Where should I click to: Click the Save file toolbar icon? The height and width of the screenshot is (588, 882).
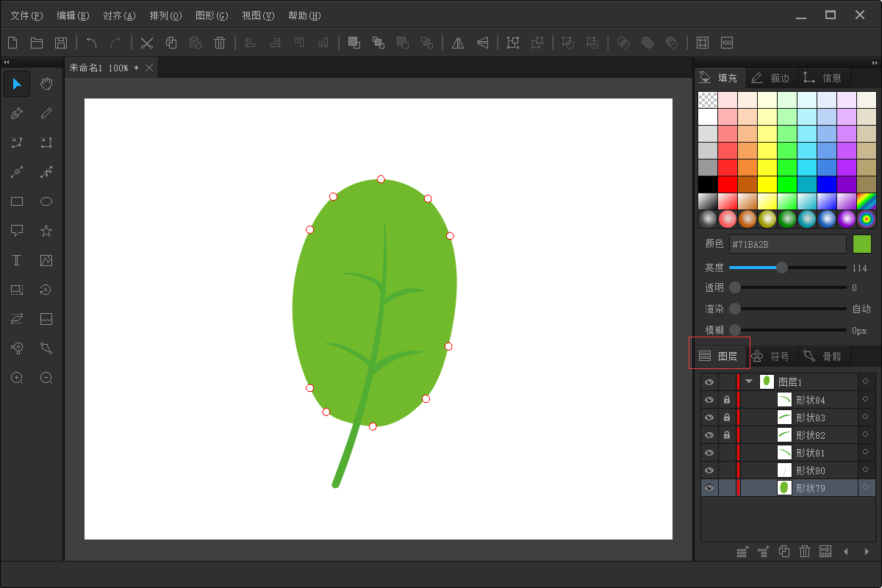61,43
